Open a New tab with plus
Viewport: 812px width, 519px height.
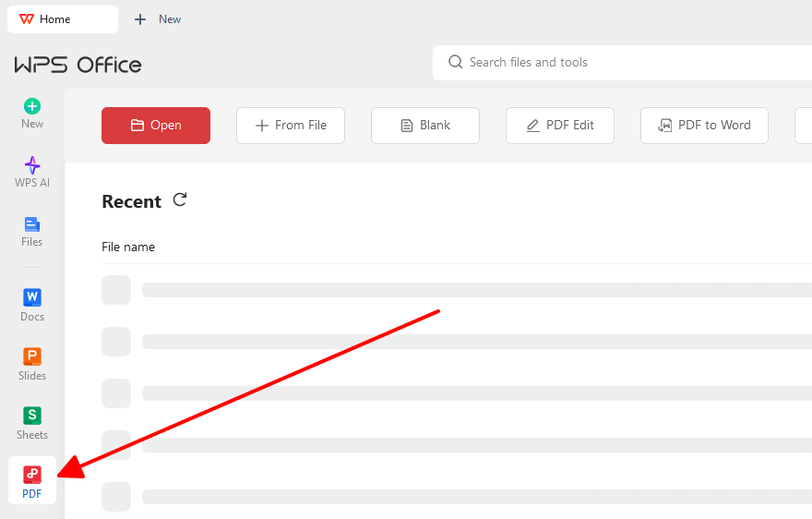(158, 19)
